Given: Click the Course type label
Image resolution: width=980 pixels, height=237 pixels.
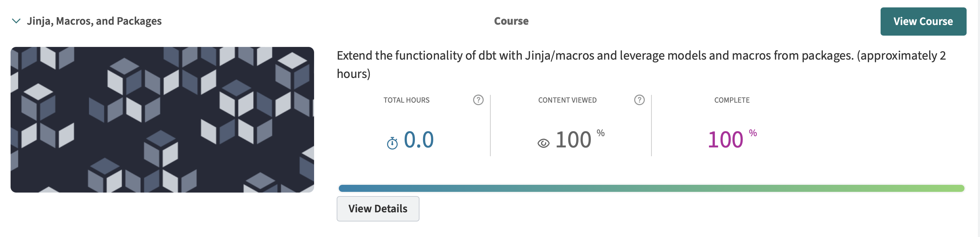Looking at the screenshot, I should [511, 21].
